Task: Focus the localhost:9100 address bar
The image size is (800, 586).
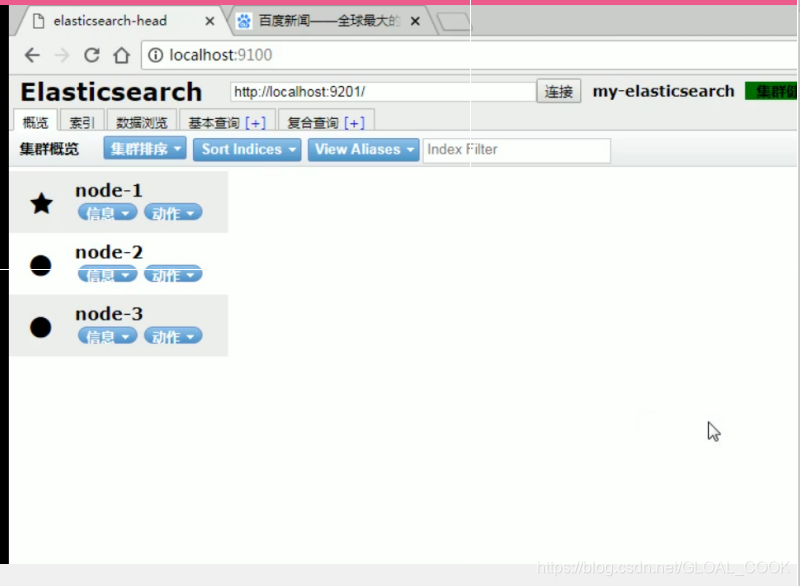Action: coord(469,55)
